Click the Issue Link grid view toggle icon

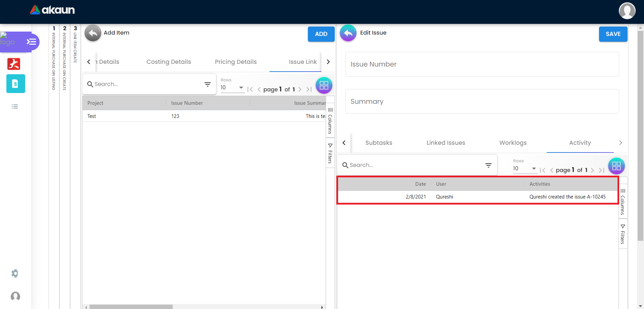click(x=324, y=85)
